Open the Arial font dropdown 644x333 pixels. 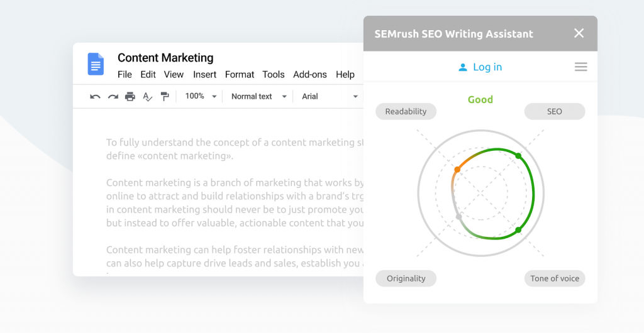(x=329, y=96)
